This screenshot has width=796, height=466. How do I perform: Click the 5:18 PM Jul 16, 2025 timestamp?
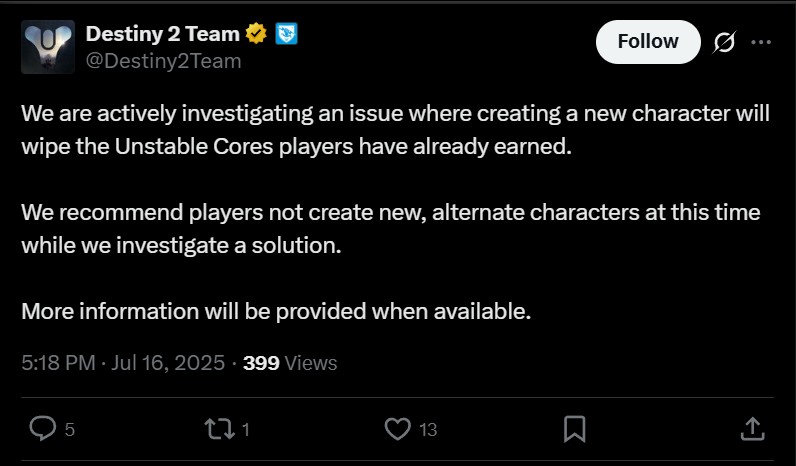123,363
